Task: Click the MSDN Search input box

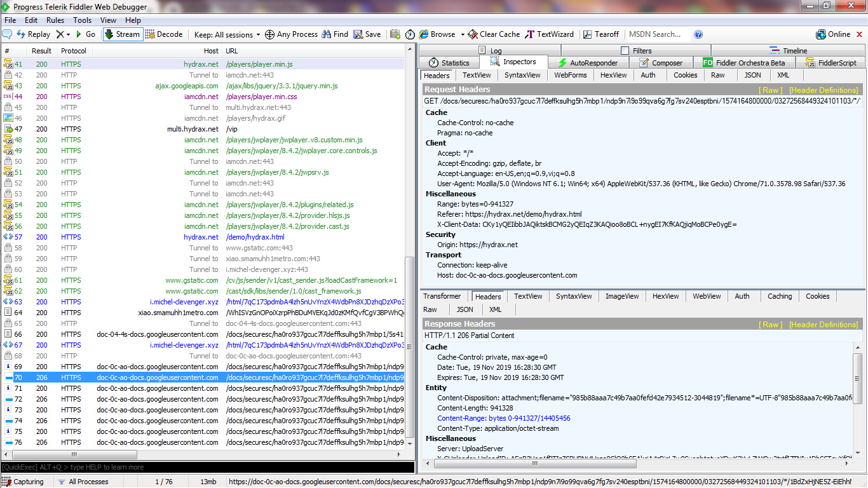Action: [657, 34]
